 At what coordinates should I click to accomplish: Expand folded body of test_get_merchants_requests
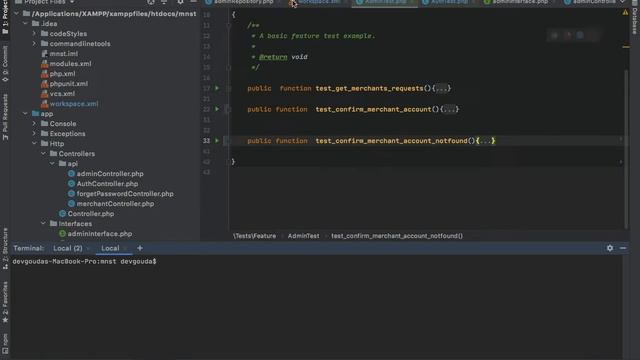click(x=442, y=88)
